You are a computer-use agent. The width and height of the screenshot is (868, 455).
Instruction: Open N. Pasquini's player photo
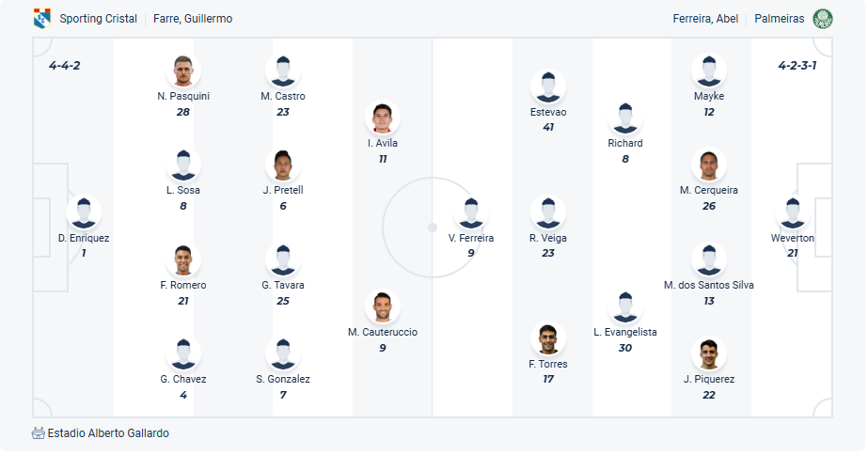(x=183, y=71)
